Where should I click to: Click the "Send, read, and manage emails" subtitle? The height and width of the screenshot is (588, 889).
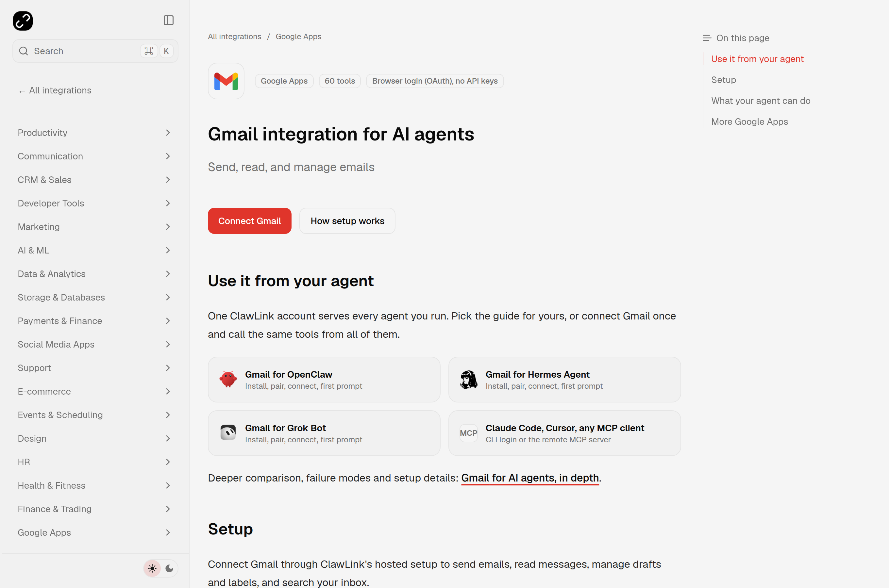pyautogui.click(x=291, y=167)
